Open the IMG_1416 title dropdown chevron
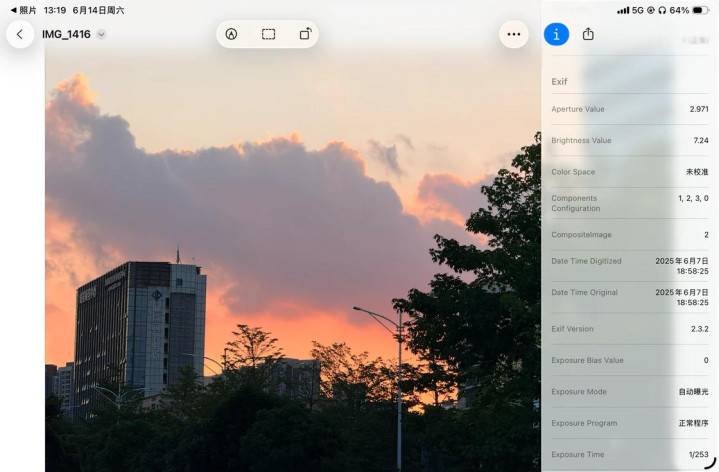Viewport: 719px width, 472px height. [x=101, y=34]
